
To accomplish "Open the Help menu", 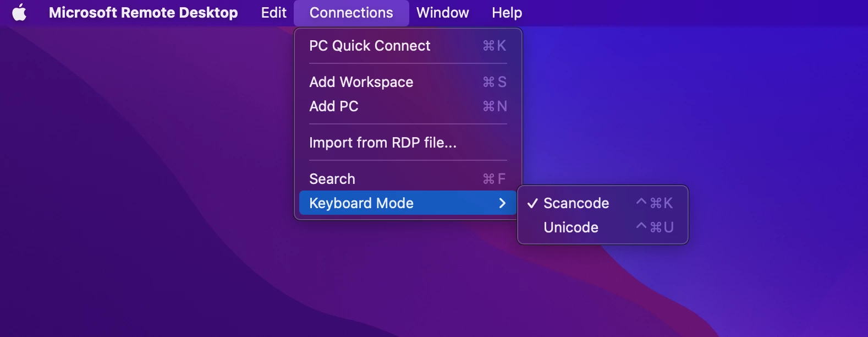I will [507, 12].
